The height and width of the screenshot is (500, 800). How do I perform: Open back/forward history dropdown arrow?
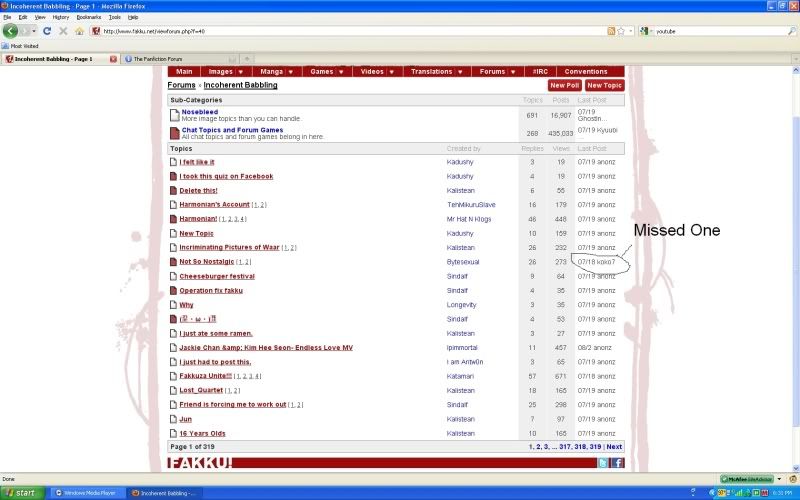click(x=34, y=31)
